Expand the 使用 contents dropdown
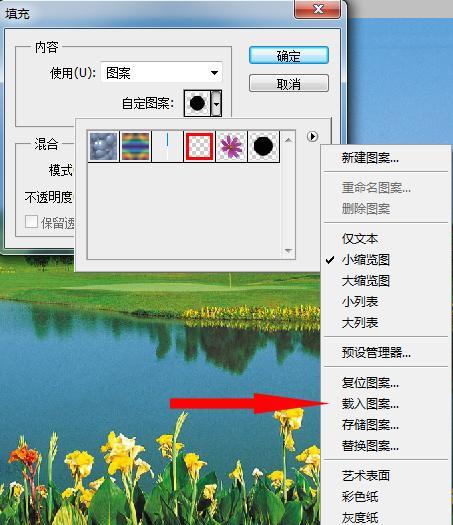 (161, 72)
